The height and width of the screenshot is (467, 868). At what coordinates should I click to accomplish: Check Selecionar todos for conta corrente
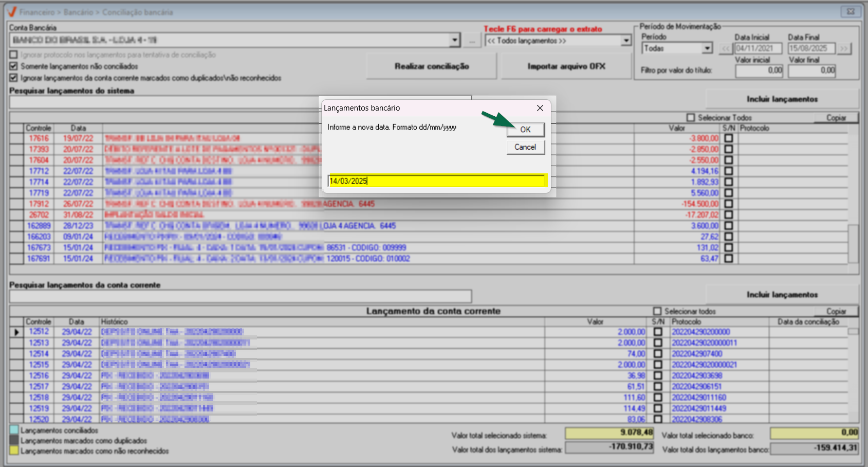tap(657, 311)
